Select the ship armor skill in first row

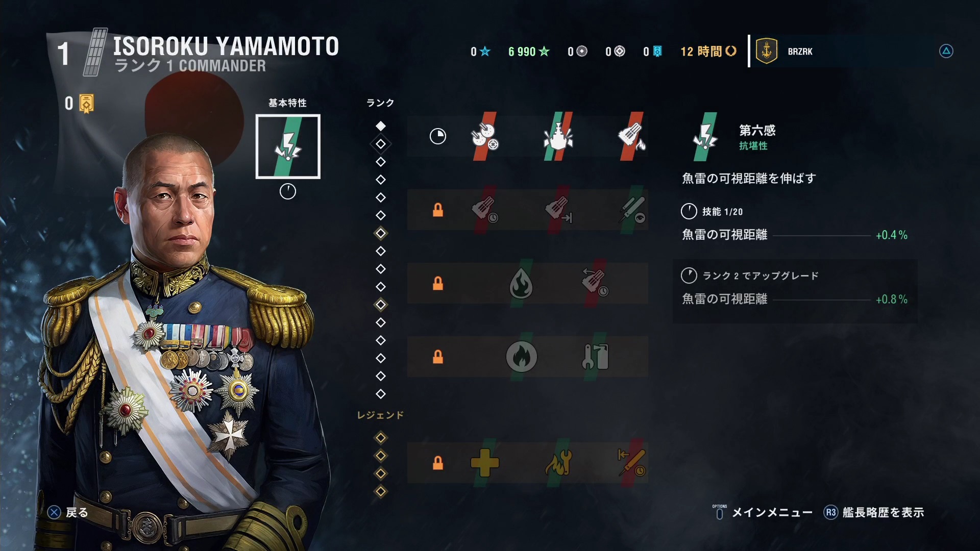(558, 136)
